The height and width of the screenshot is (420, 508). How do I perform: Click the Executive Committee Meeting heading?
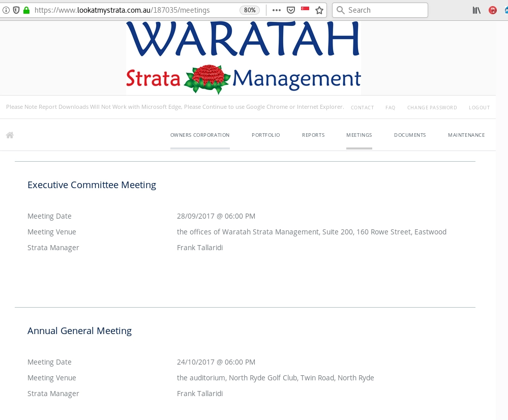coord(92,185)
